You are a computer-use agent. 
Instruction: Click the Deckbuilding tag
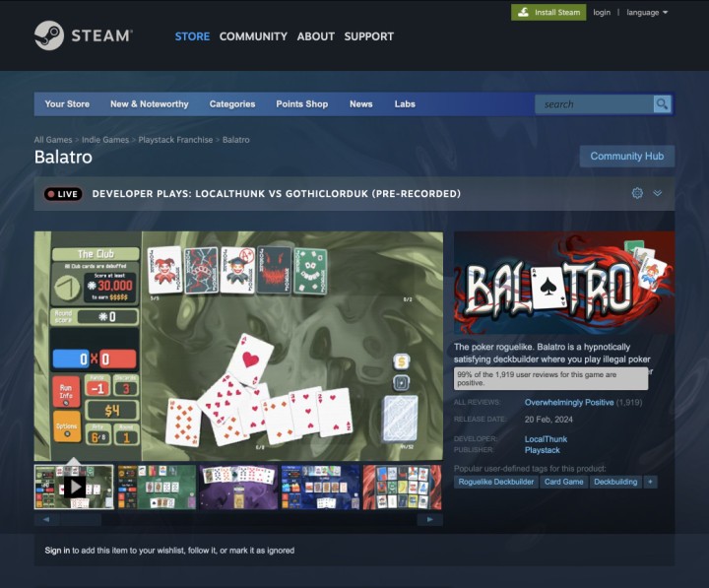pos(615,482)
